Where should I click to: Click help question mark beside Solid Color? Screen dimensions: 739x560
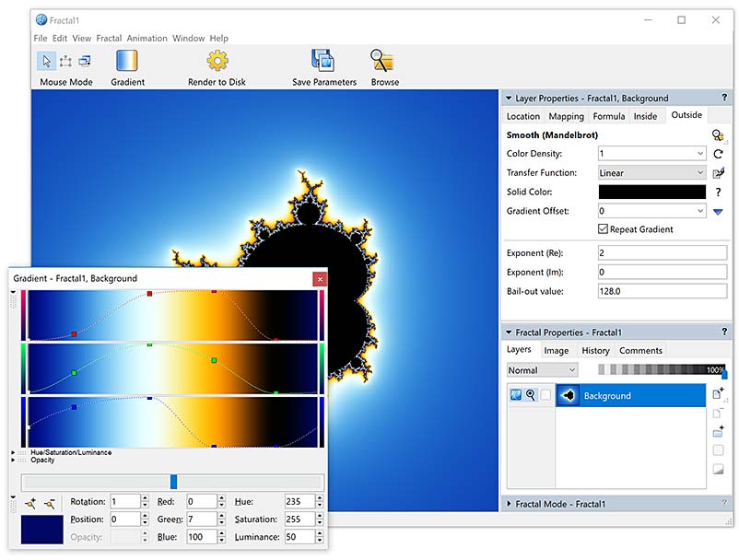click(718, 192)
